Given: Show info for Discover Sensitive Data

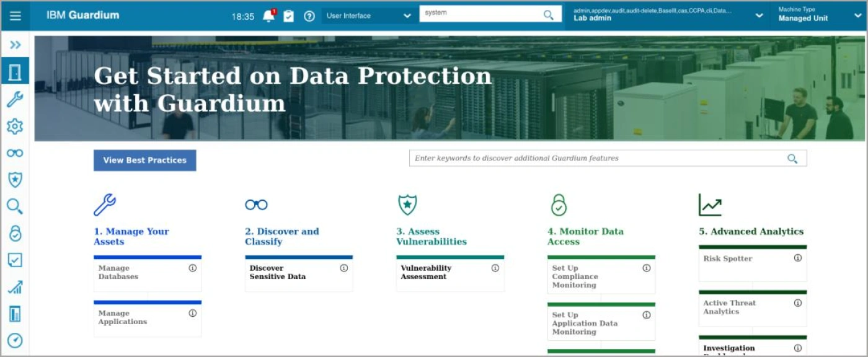Looking at the screenshot, I should pos(344,268).
